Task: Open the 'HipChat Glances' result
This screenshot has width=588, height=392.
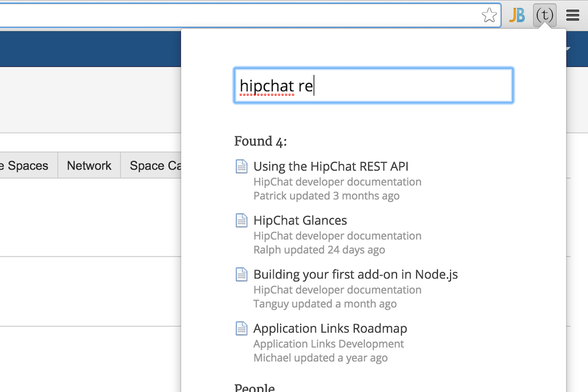Action: pyautogui.click(x=300, y=220)
